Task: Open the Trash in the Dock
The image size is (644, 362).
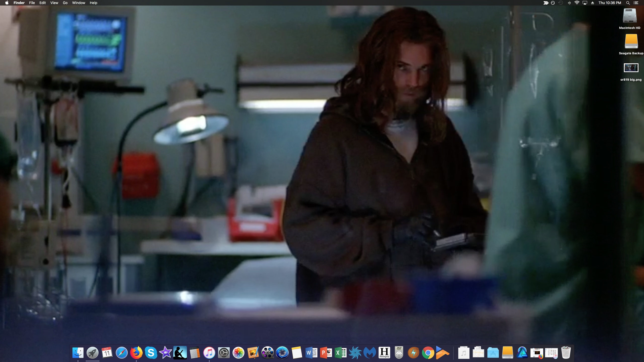Action: (x=566, y=353)
